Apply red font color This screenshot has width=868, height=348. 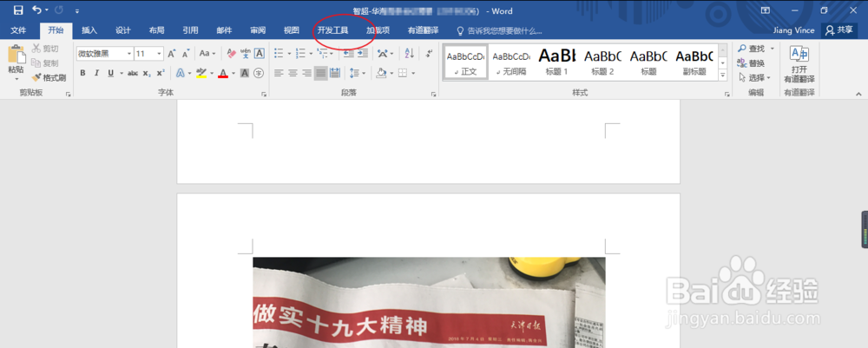tap(223, 73)
